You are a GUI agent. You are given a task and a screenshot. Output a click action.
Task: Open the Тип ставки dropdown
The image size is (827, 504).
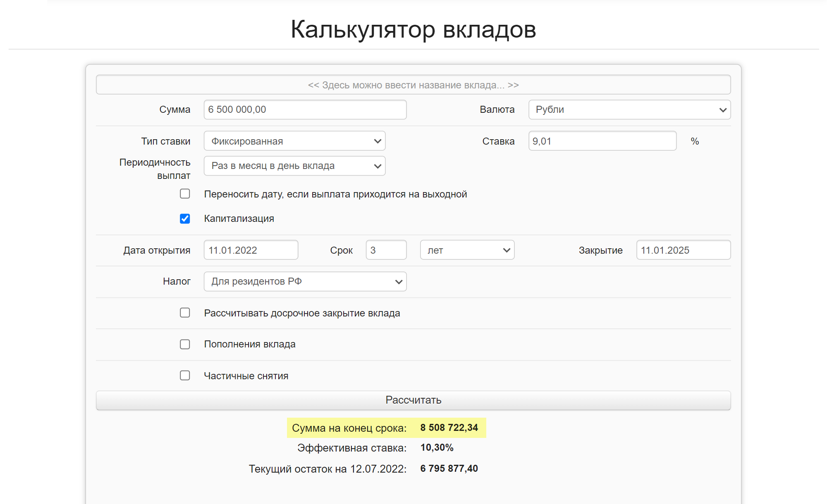pyautogui.click(x=294, y=141)
